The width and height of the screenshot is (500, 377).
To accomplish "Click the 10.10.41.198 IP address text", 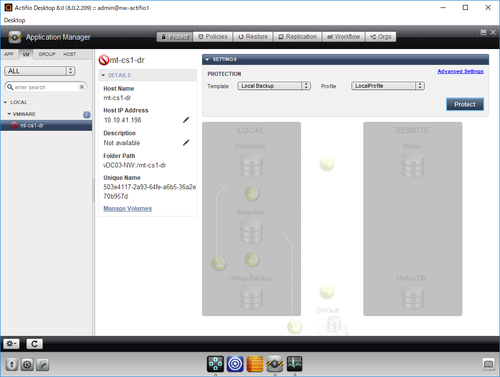I will point(122,120).
